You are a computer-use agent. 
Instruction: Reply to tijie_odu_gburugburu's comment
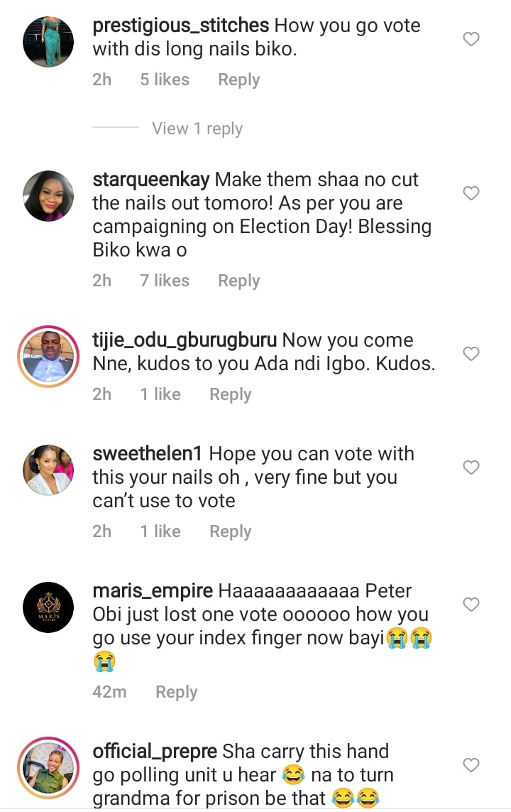click(230, 394)
